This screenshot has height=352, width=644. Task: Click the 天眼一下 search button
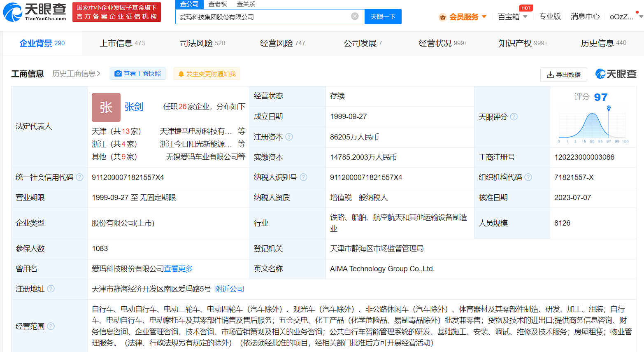[383, 17]
